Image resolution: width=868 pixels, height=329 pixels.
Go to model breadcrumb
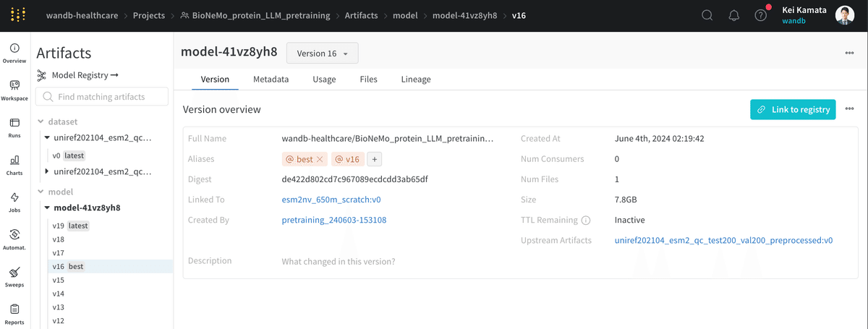(405, 15)
